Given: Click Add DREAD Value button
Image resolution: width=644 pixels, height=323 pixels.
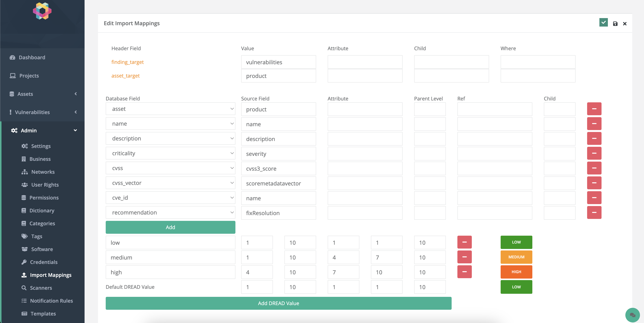Looking at the screenshot, I should tap(278, 303).
